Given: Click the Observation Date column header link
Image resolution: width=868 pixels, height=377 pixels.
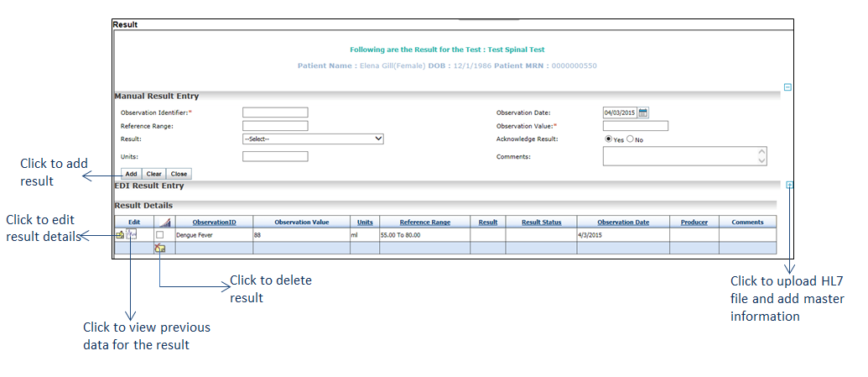Looking at the screenshot, I should point(623,223).
